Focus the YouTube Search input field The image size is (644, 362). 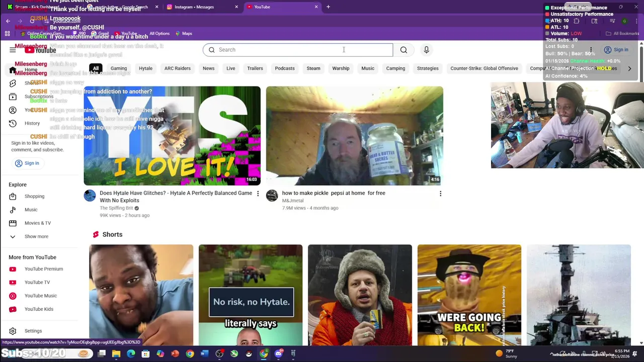(x=298, y=50)
